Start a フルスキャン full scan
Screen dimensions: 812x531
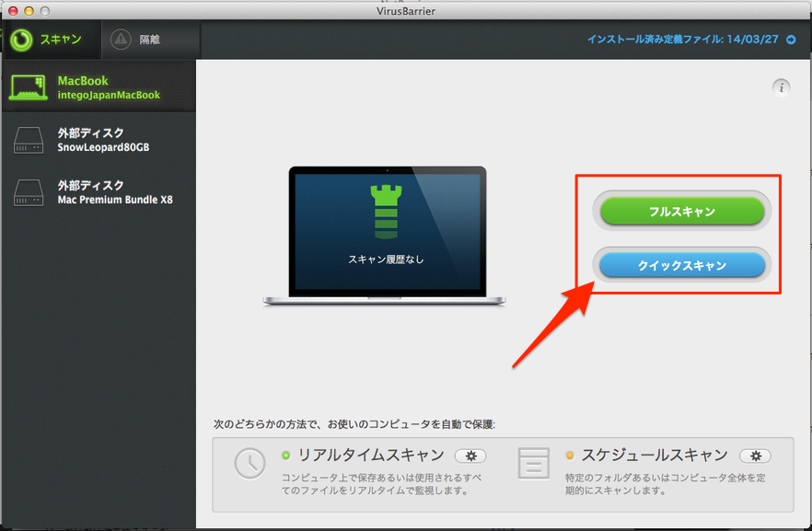click(682, 211)
